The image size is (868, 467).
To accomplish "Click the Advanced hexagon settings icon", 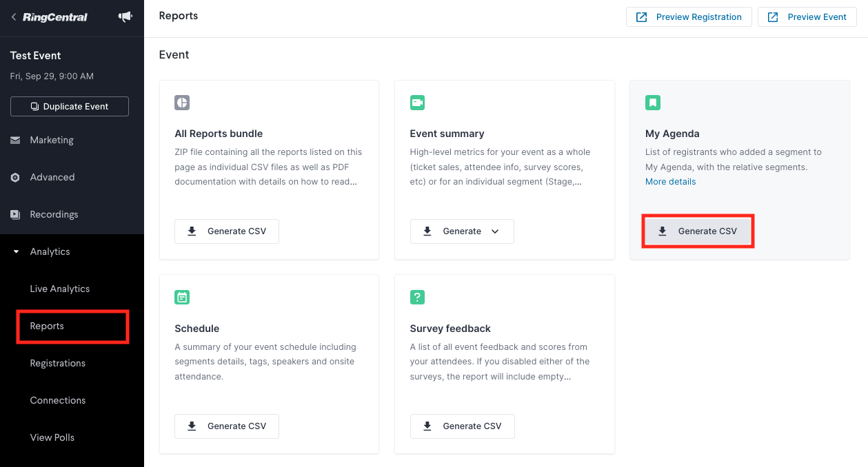I will pos(15,177).
